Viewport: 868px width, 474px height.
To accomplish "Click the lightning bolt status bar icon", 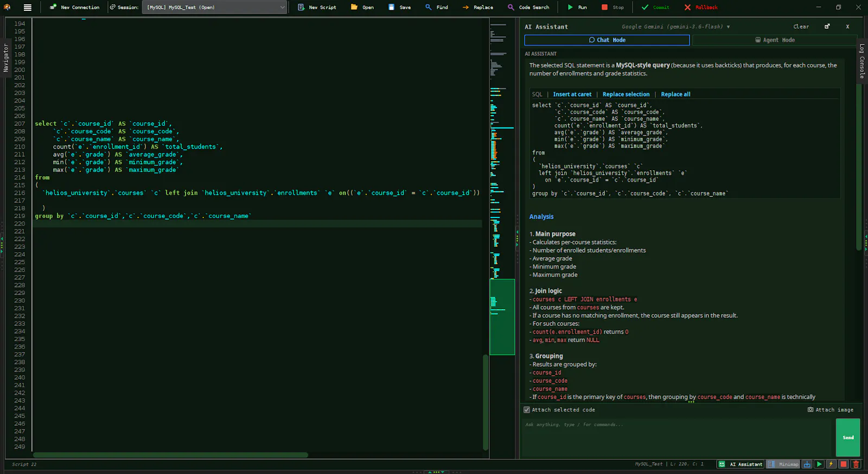I will point(831,464).
